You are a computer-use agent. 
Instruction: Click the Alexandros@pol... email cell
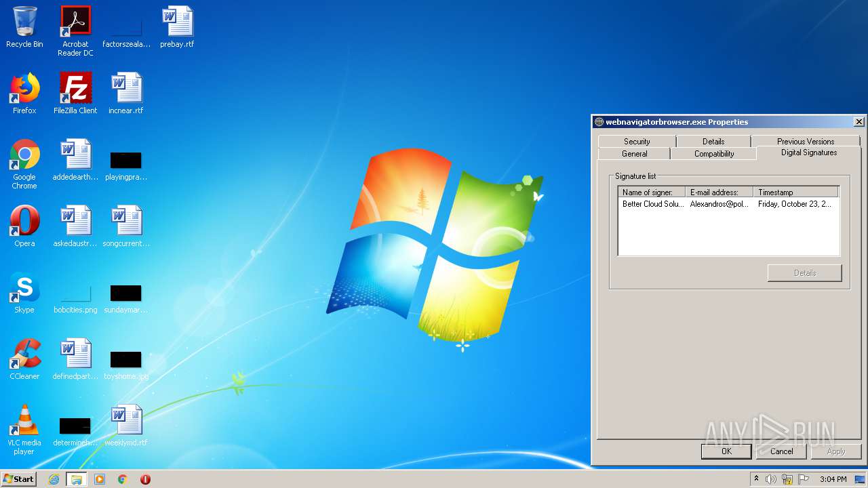coord(719,204)
